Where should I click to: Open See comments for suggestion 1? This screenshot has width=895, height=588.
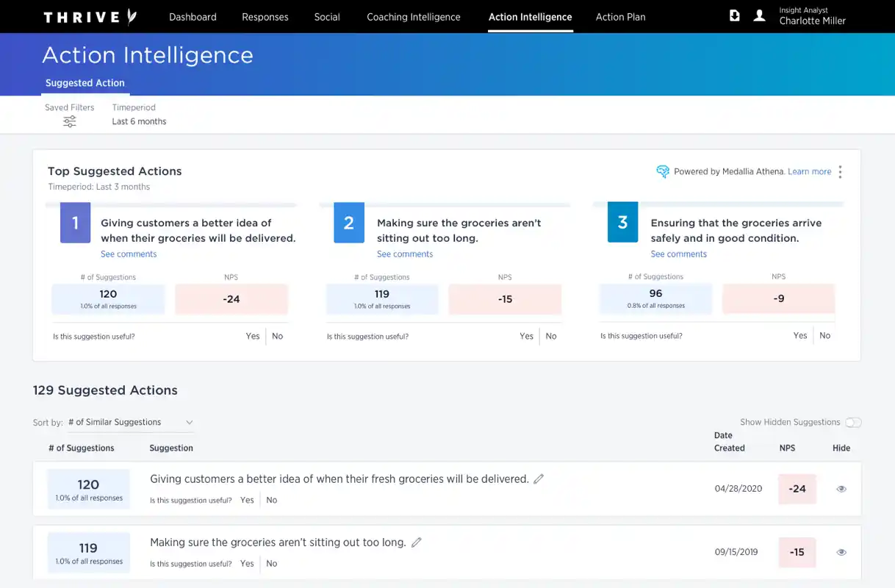(x=129, y=254)
